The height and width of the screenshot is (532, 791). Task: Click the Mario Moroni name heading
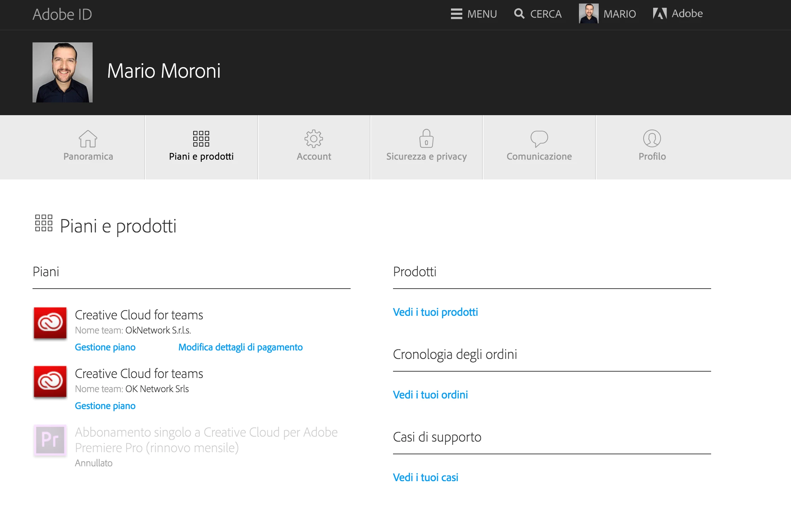[164, 71]
